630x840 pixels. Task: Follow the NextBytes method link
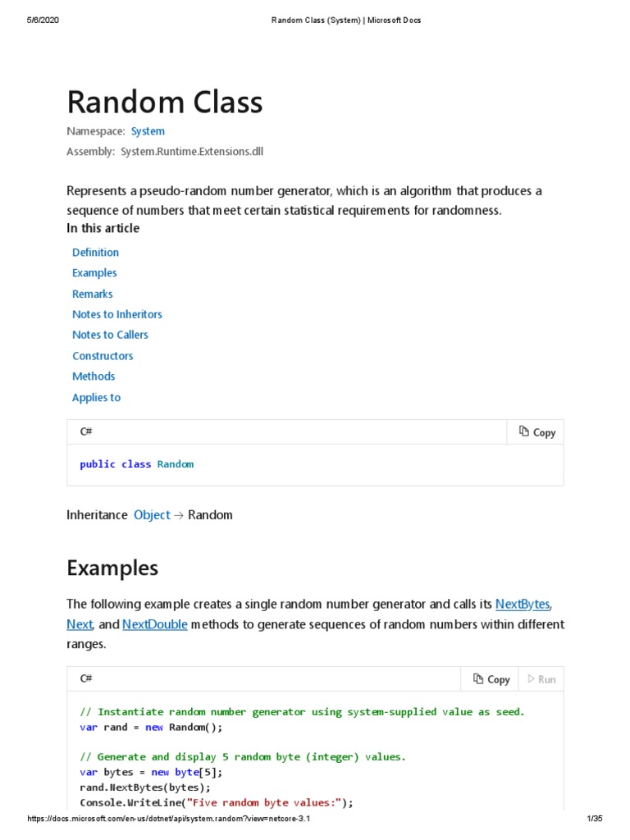[x=522, y=605]
